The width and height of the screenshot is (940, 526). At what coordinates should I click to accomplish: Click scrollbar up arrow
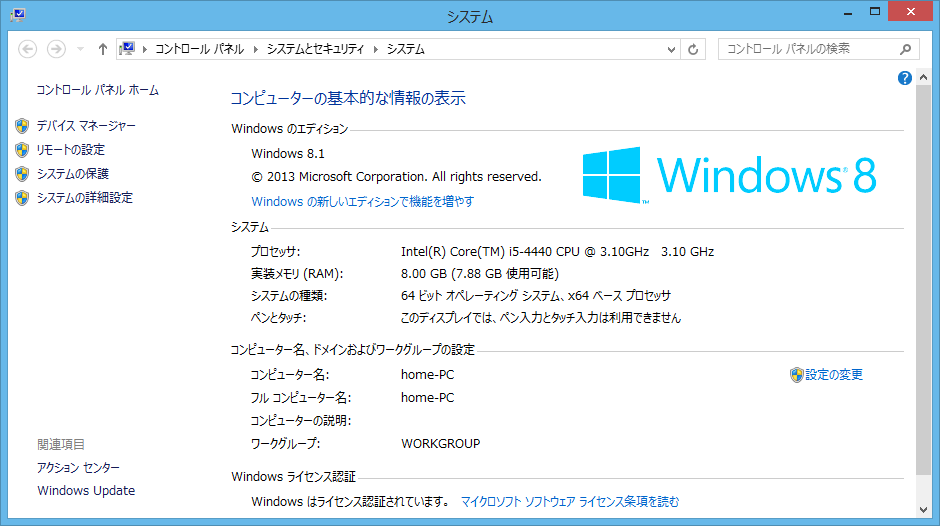(923, 77)
